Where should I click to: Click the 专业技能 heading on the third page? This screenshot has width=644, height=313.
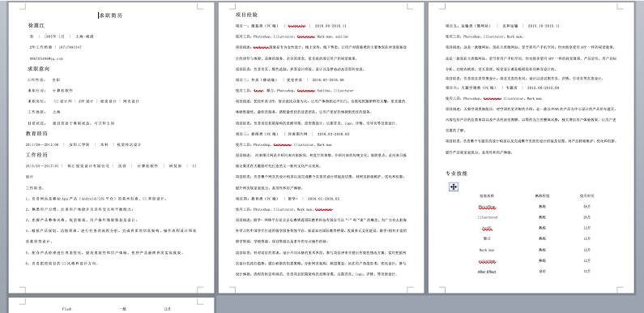point(456,174)
